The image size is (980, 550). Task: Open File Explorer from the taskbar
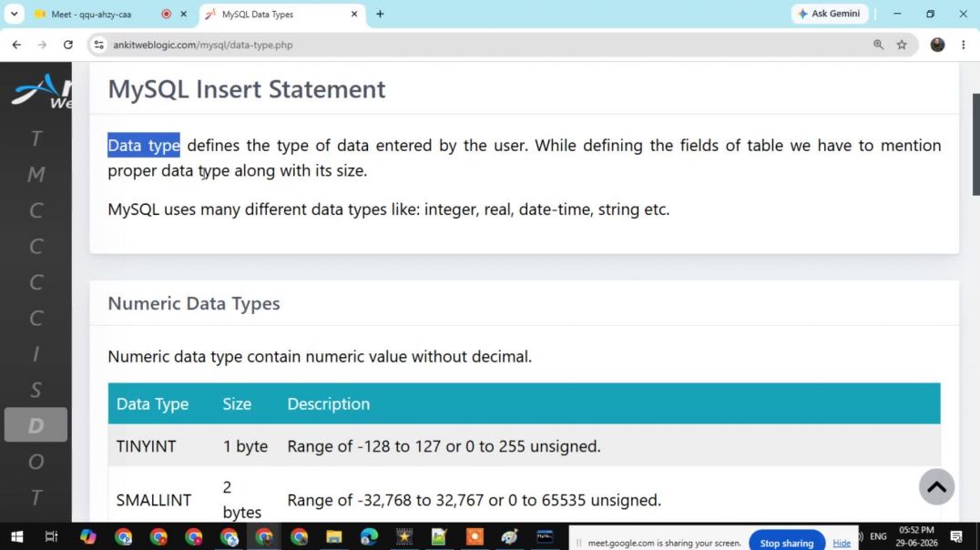(333, 536)
